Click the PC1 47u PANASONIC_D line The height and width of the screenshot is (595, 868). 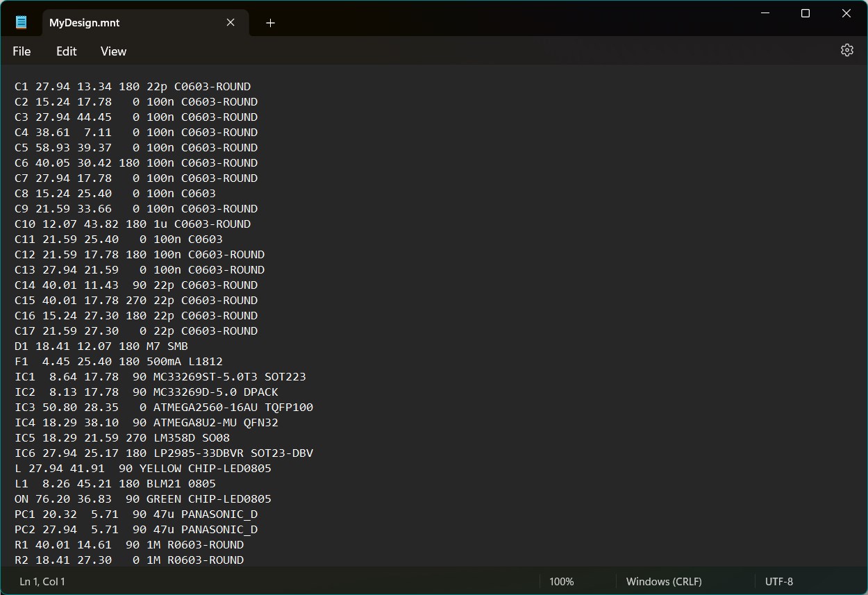(136, 514)
